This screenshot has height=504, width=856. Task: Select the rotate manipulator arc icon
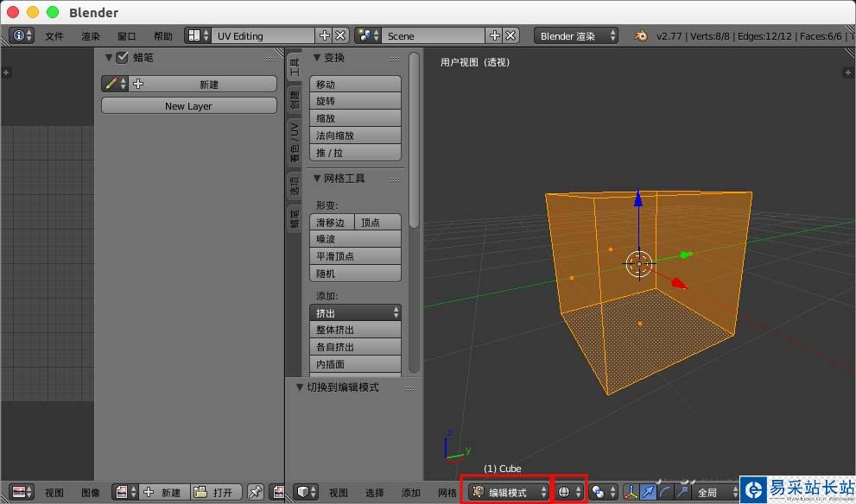pyautogui.click(x=664, y=492)
